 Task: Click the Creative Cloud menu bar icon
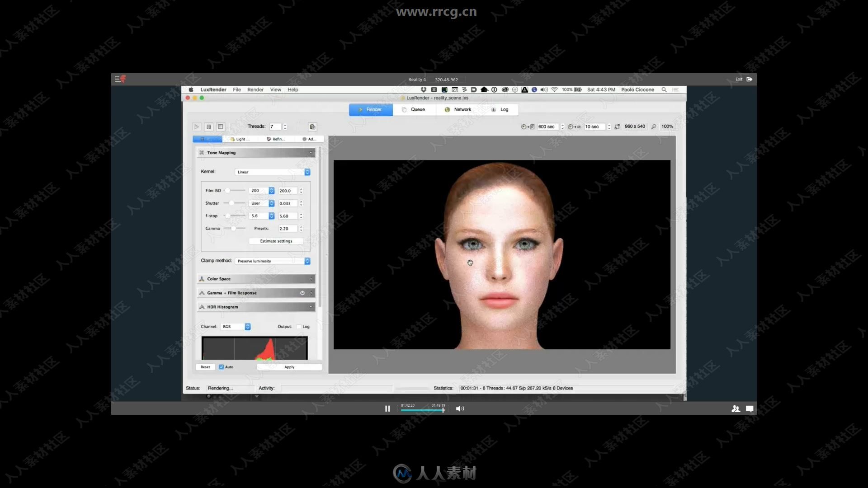(x=505, y=89)
